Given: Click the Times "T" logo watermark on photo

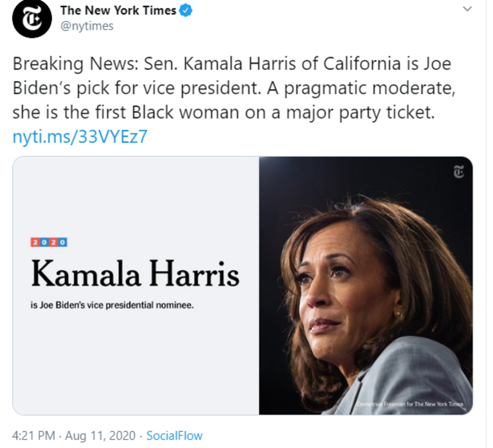Looking at the screenshot, I should click(x=458, y=172).
